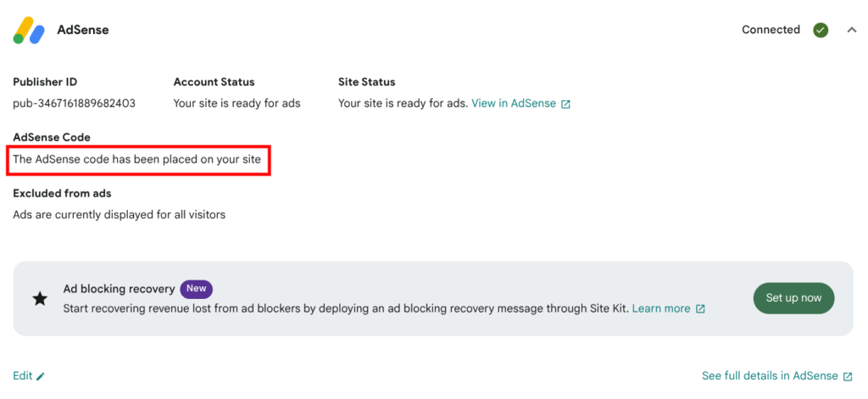This screenshot has width=868, height=399.
Task: Click the Ad blocking recovery title
Action: click(x=119, y=289)
